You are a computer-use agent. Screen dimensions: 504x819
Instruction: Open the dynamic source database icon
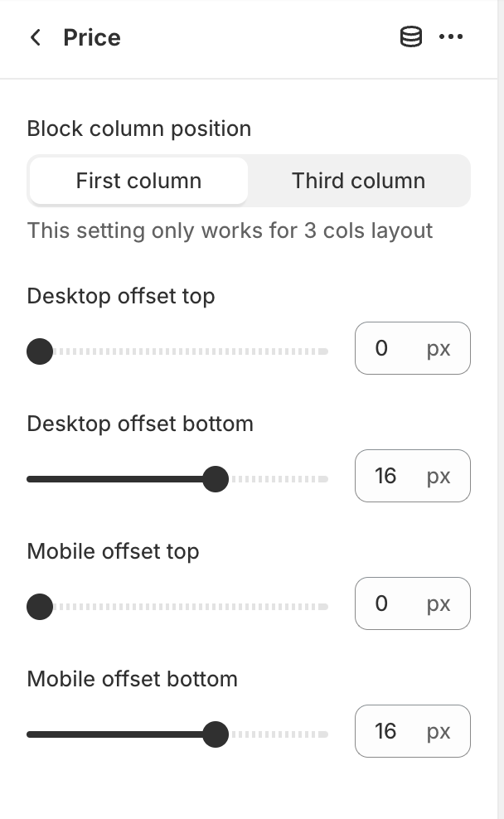pos(411,37)
